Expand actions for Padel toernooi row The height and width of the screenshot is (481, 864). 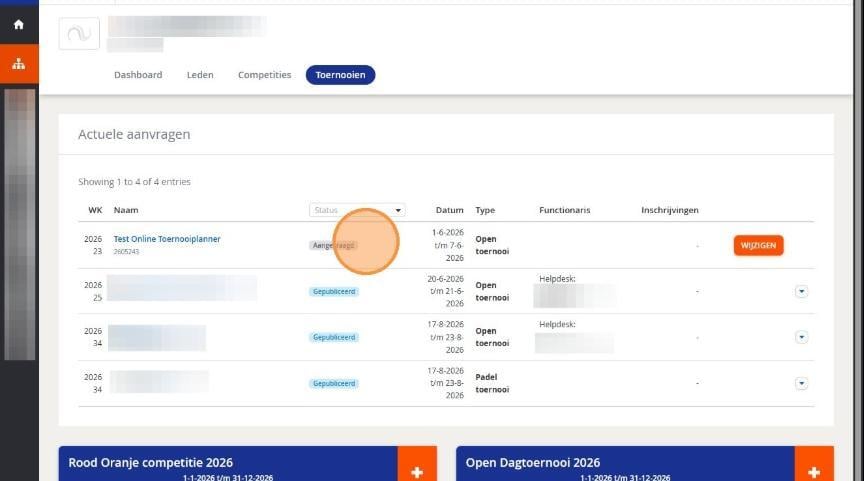pos(801,383)
